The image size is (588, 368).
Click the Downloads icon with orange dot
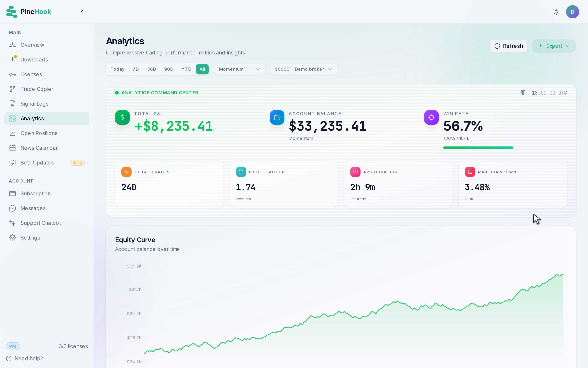click(12, 59)
